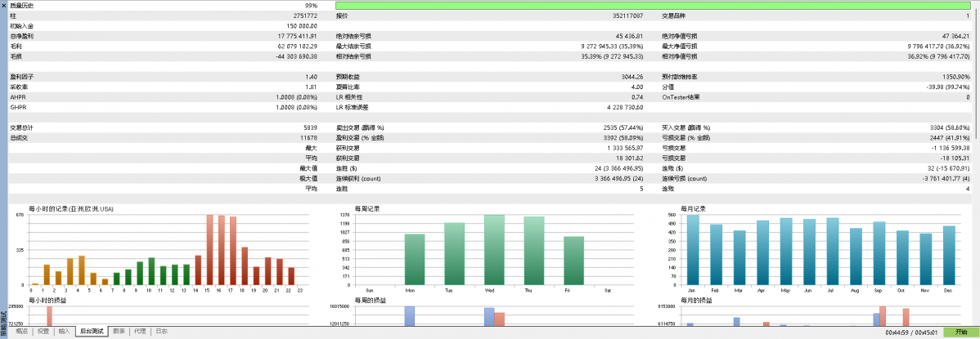Select the 99% quality value
The height and width of the screenshot is (339, 980).
(x=311, y=5)
